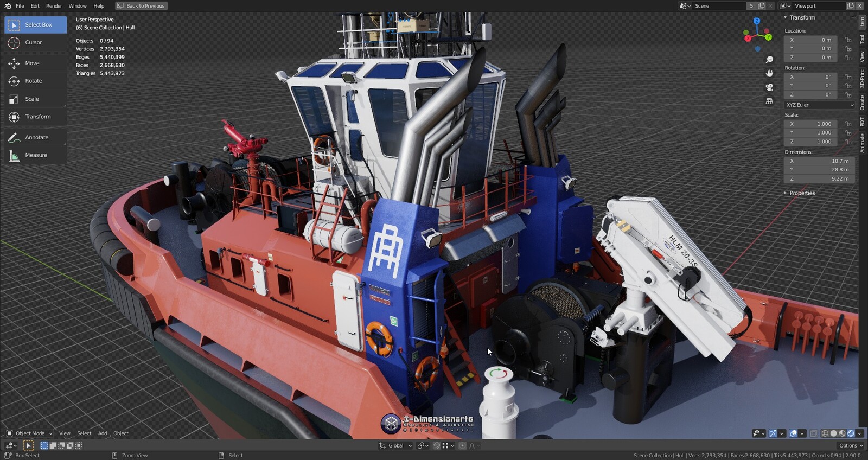Switch to wireframe shading

[825, 433]
